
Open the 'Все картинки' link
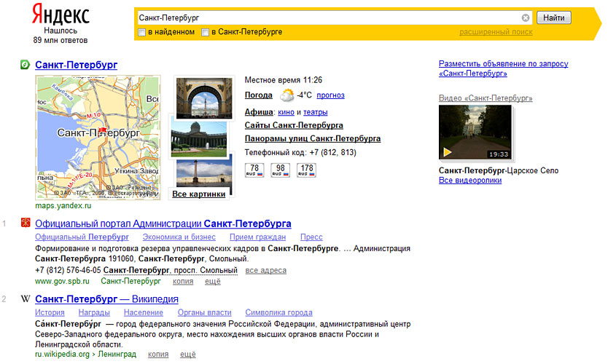[199, 194]
